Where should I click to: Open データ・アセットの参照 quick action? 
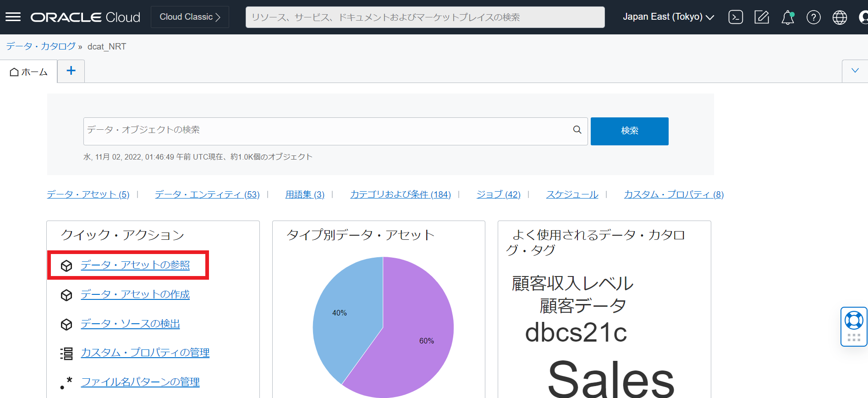tap(135, 265)
